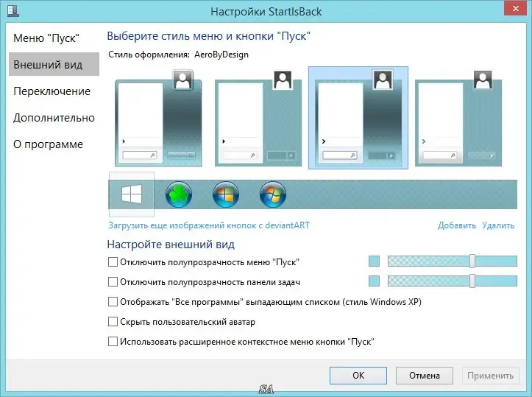Select the flat Windows 8 logo start button
532x397 pixels.
point(132,194)
